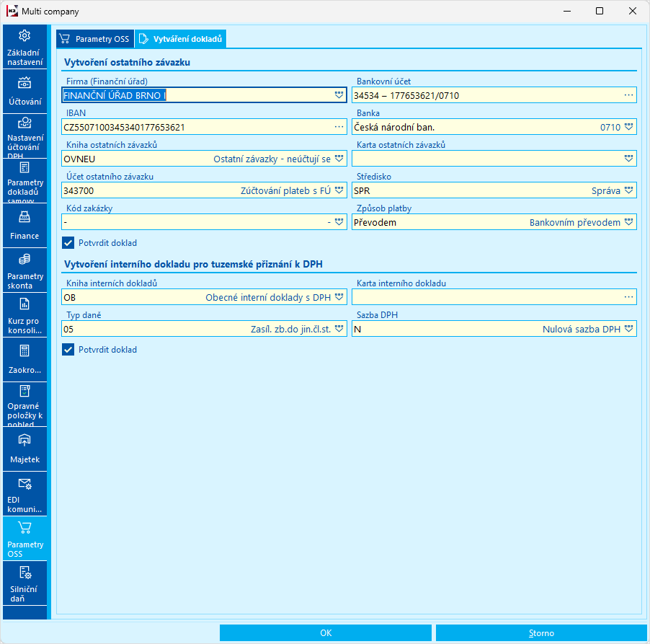650x644 pixels.
Task: Expand Kniha ostatních závazků dropdown
Action: 339,159
